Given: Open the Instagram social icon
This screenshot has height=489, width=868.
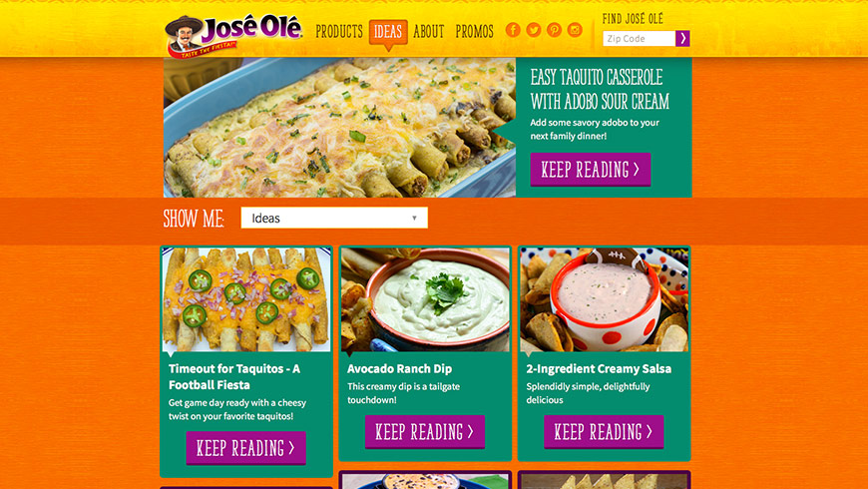Looking at the screenshot, I should click(x=575, y=30).
